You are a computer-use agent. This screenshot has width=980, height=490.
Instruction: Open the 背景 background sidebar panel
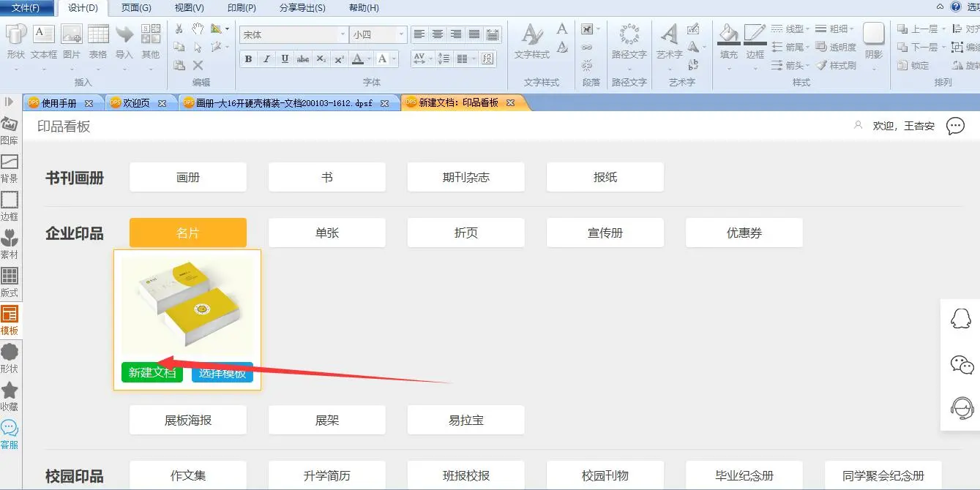[10, 167]
